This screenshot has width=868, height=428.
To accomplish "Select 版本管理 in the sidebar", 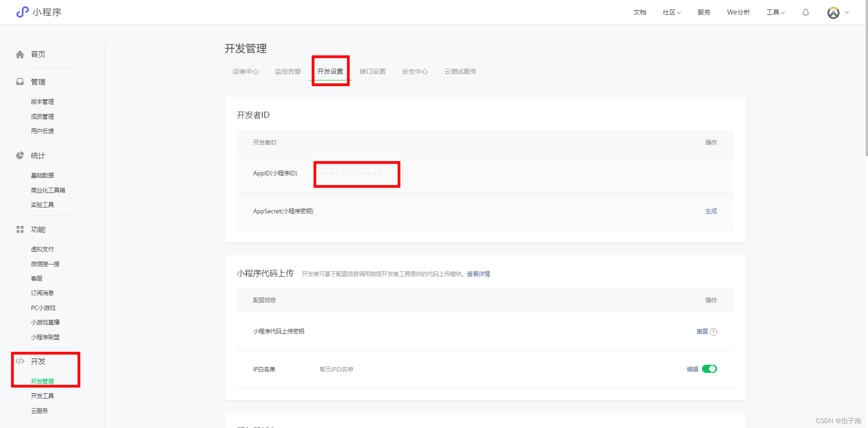I will [x=42, y=102].
